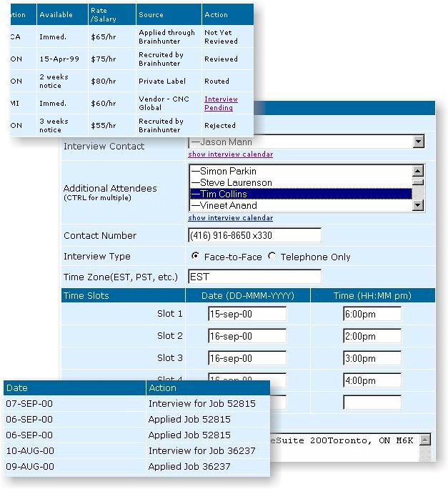Click Slot 2 date field 16-sep-00
This screenshot has width=448, height=489.
tap(247, 336)
